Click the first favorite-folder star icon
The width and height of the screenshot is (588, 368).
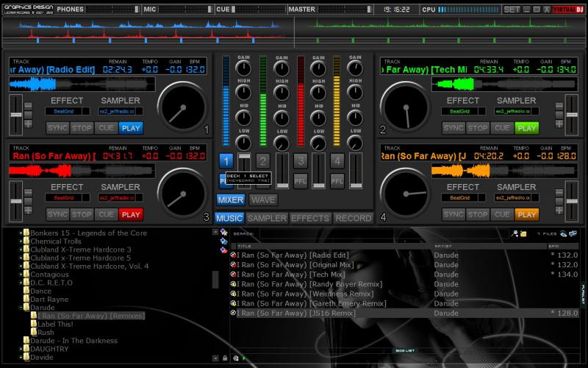point(223,232)
